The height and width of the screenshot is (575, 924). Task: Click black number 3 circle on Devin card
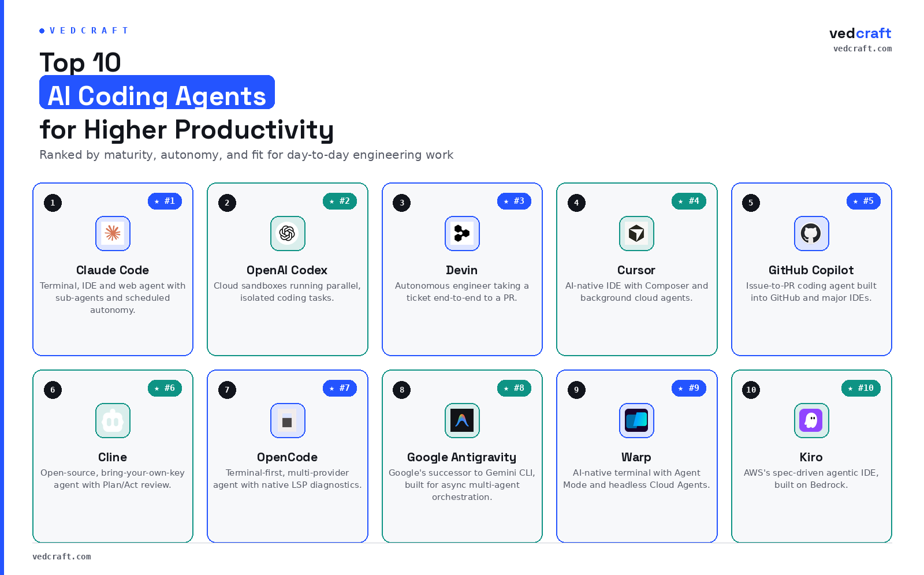(402, 203)
